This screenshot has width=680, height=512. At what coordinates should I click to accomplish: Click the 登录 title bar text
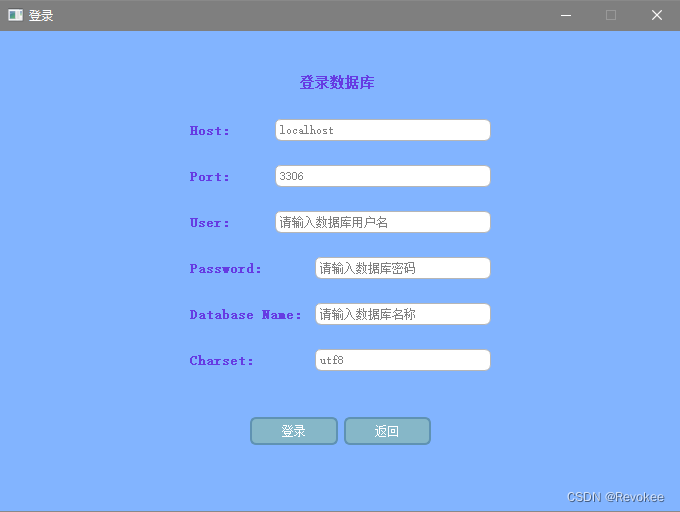click(41, 16)
